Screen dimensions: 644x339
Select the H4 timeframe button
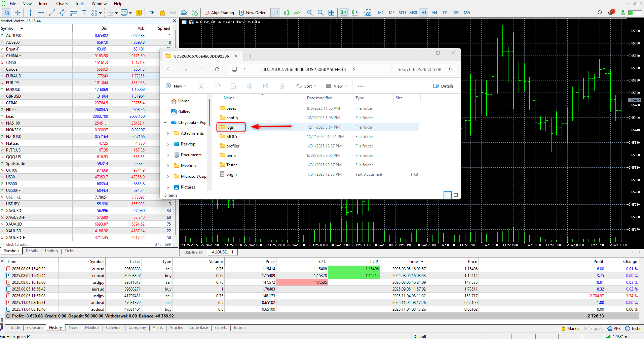point(434,13)
